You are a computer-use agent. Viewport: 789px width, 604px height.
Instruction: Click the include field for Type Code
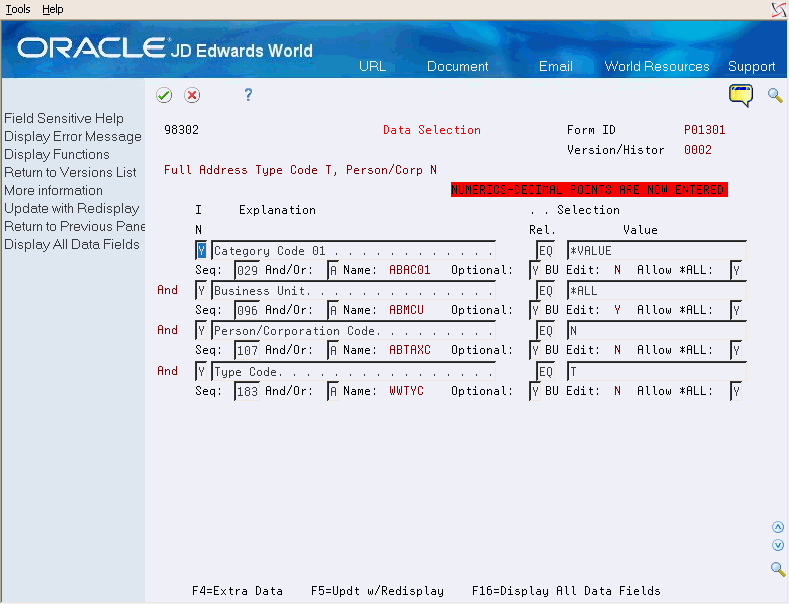coord(201,371)
